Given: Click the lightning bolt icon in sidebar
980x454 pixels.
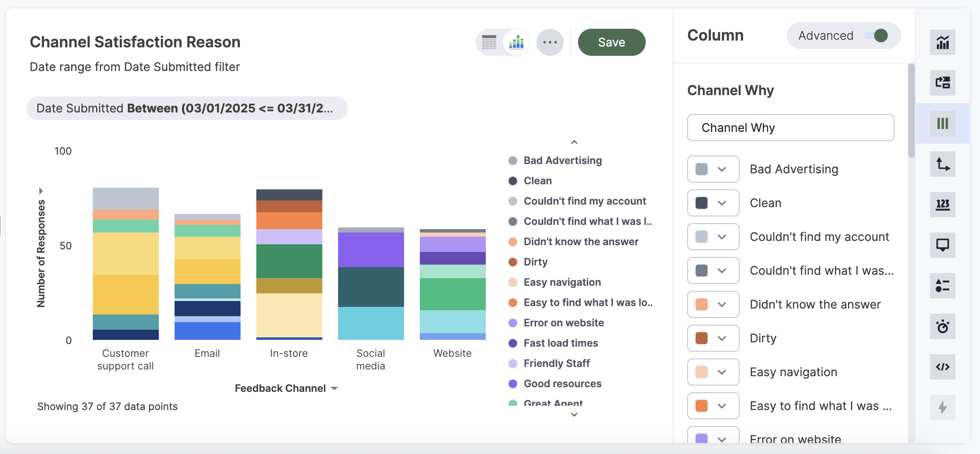Looking at the screenshot, I should pyautogui.click(x=942, y=408).
